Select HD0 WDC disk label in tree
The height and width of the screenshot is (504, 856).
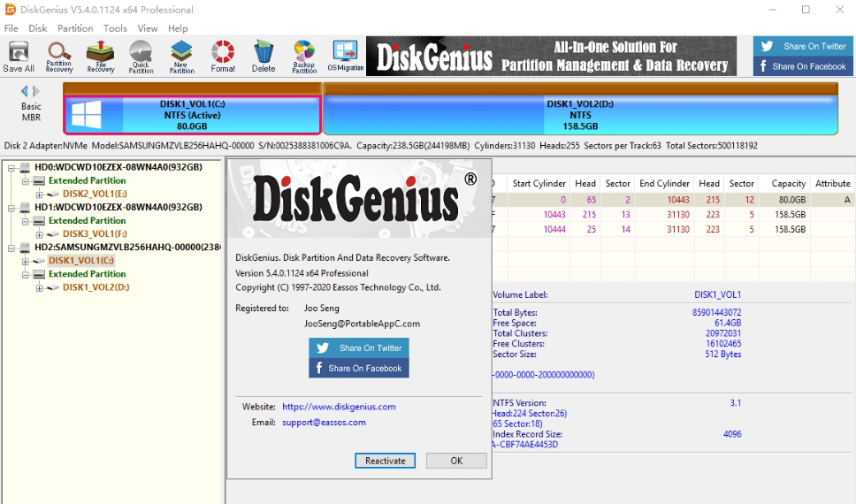(x=118, y=167)
